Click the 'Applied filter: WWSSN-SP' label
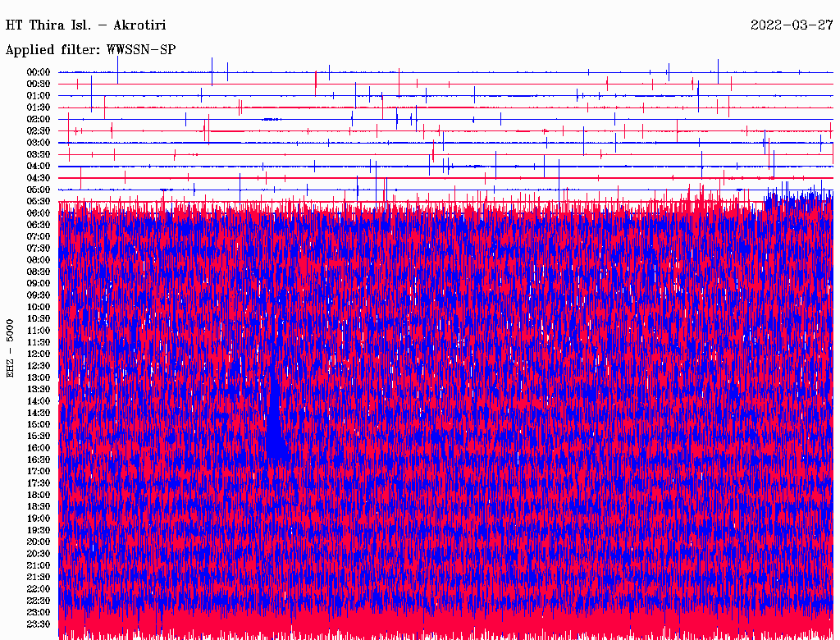This screenshot has width=840, height=640. (x=90, y=50)
